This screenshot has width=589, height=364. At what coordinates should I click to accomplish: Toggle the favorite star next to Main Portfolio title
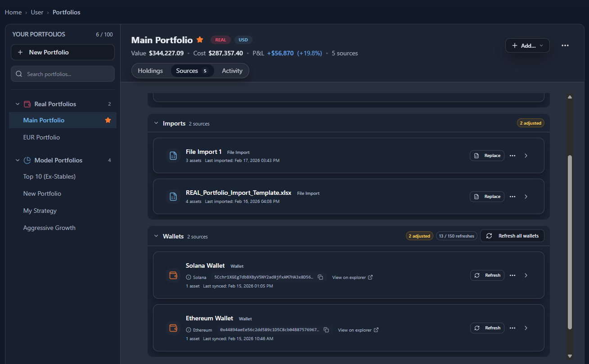coord(199,40)
